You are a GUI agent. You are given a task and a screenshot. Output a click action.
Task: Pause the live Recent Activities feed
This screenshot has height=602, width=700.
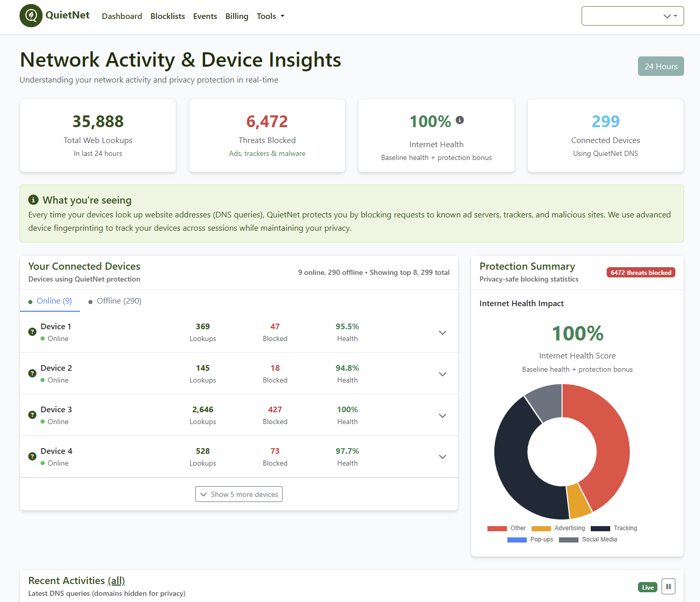668,587
